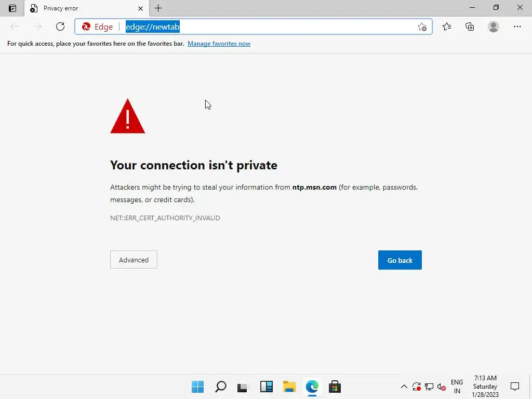Image resolution: width=532 pixels, height=399 pixels.
Task: Open a new tab with plus button
Action: click(158, 8)
